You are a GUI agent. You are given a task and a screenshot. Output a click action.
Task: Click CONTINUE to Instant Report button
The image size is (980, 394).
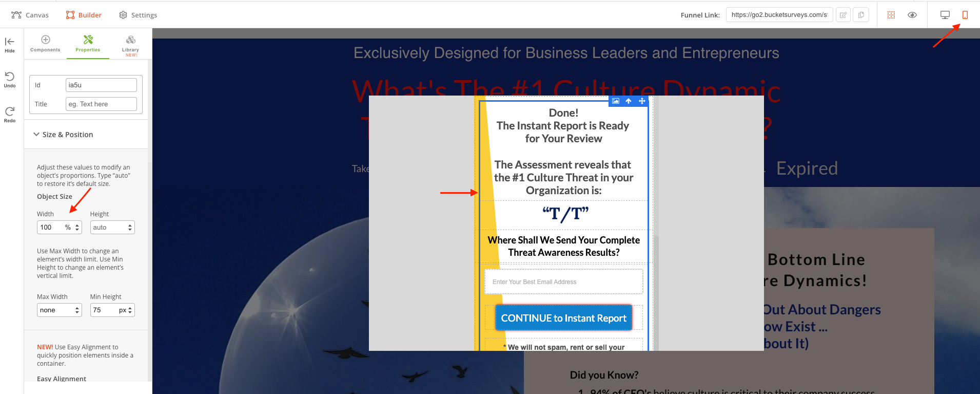pyautogui.click(x=563, y=318)
